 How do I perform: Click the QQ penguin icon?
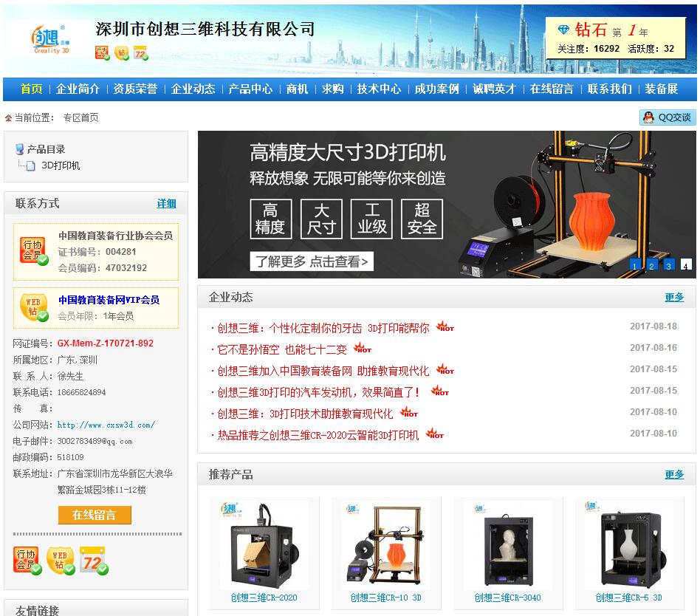click(x=648, y=117)
